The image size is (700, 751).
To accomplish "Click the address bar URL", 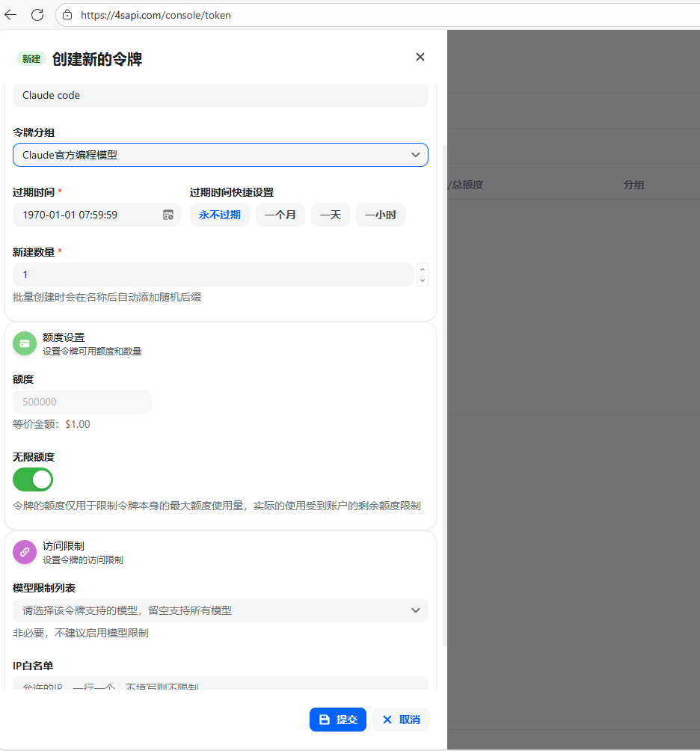I will pos(156,15).
